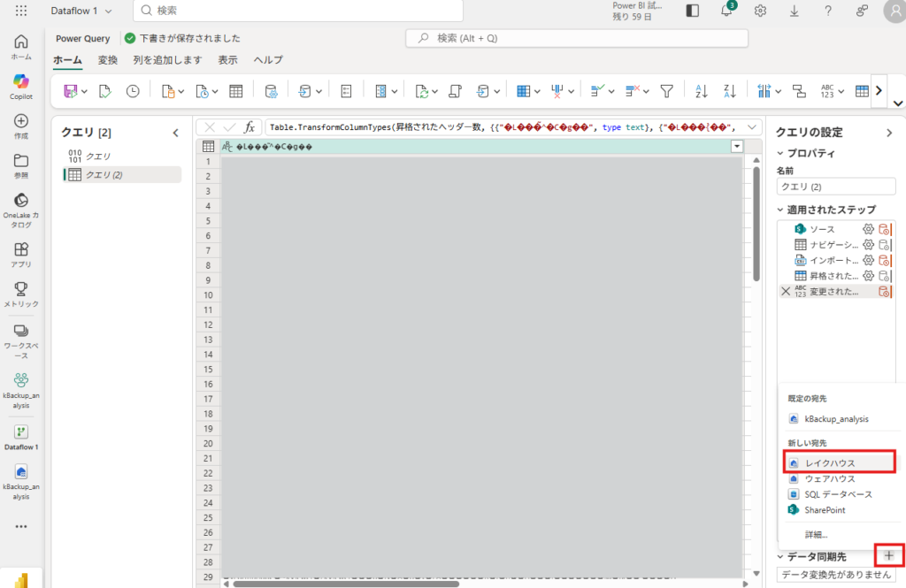Click the notifications bell icon
Screen dimensions: 906x588
point(726,11)
